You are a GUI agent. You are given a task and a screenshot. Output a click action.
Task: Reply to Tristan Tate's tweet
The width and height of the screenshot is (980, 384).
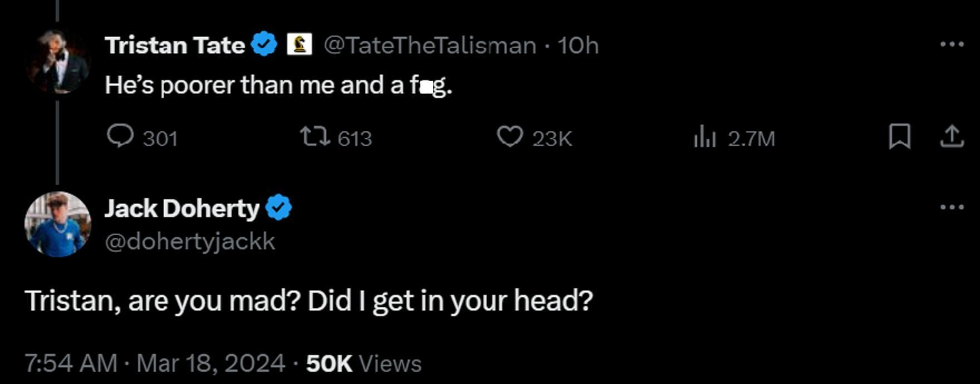[120, 136]
